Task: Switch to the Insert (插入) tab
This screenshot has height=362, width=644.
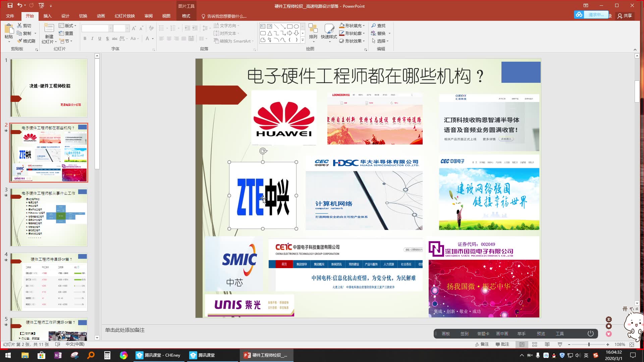Action: click(x=48, y=16)
